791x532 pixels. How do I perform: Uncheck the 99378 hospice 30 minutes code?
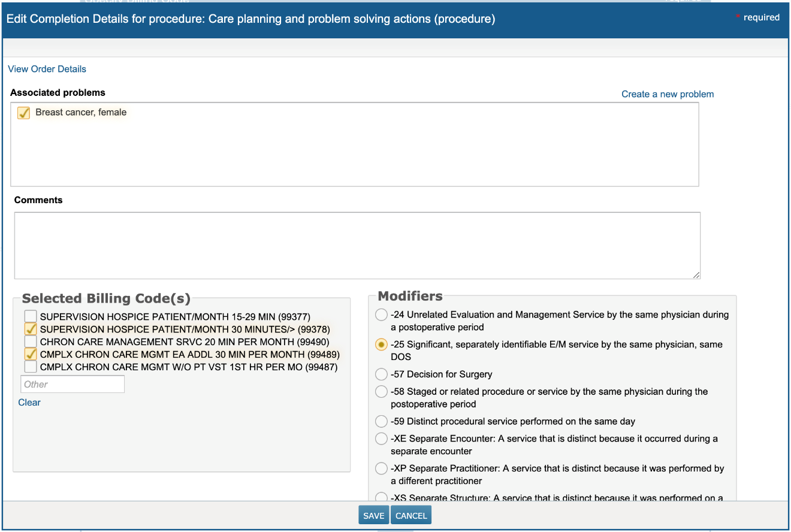click(31, 330)
